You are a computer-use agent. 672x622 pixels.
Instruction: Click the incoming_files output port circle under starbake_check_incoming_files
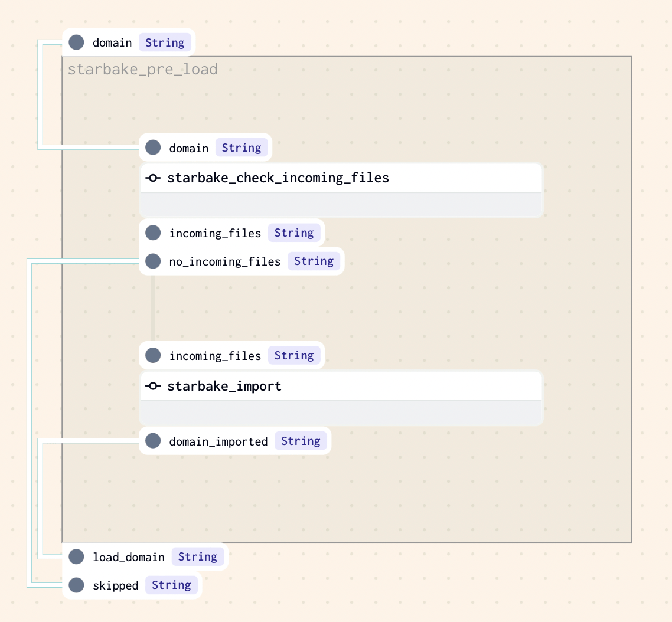click(153, 233)
